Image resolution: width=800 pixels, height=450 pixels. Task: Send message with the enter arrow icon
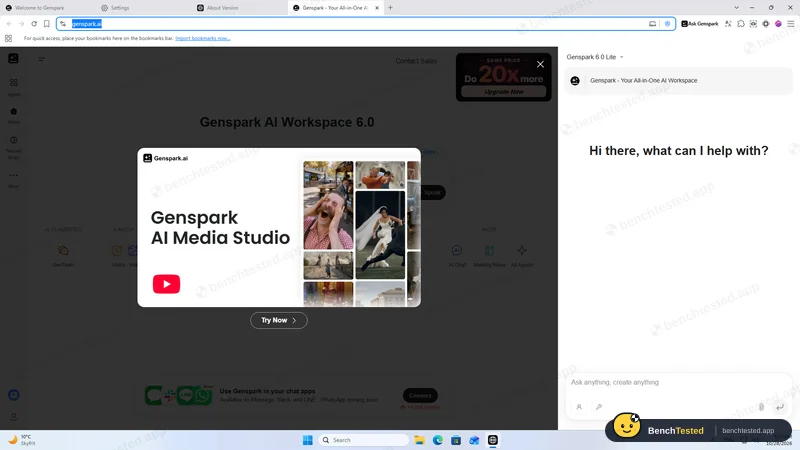pos(780,407)
